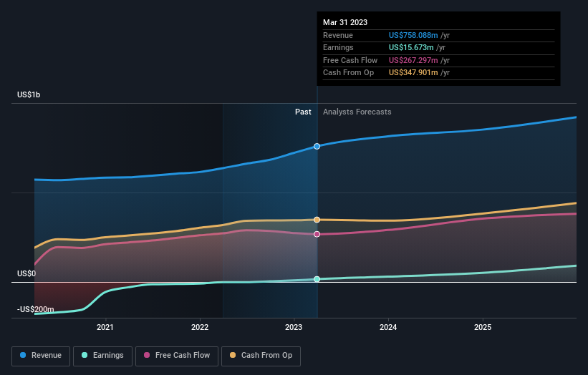The height and width of the screenshot is (375, 588).
Task: Click the Revenue data point on blue line
Action: point(317,147)
